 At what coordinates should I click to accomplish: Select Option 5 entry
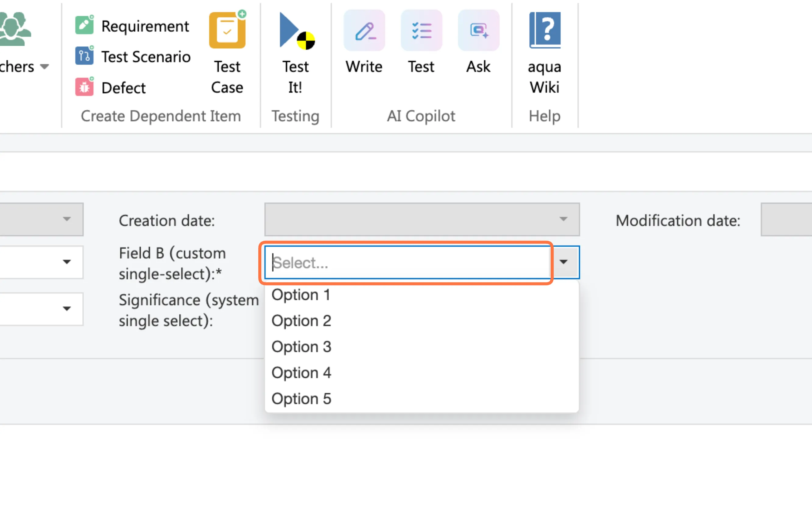[301, 399]
